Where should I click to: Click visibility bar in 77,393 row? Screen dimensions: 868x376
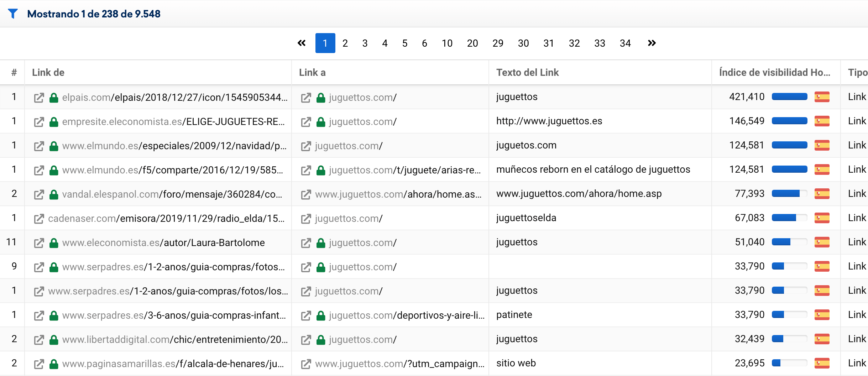tap(789, 194)
